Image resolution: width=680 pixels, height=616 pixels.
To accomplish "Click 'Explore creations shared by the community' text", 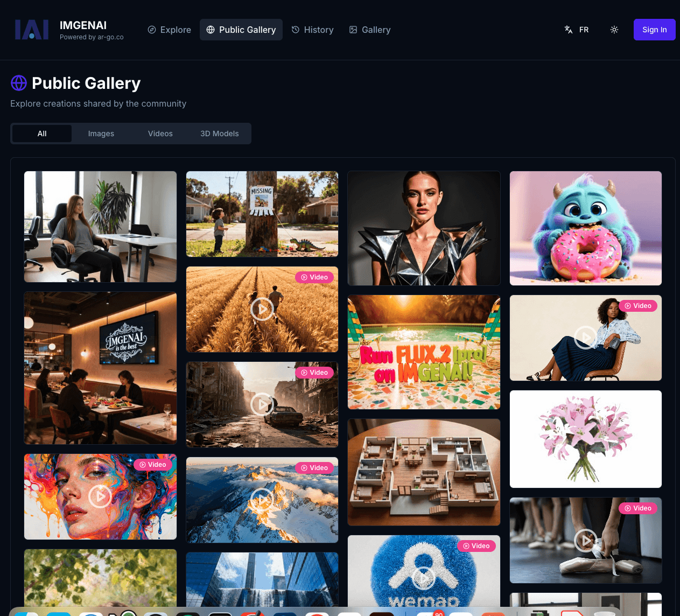I will (x=99, y=103).
